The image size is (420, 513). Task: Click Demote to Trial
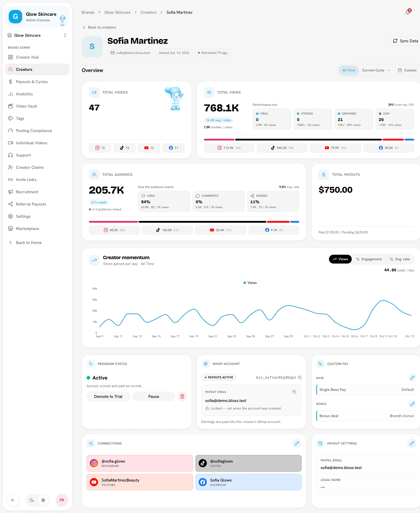[x=108, y=396]
